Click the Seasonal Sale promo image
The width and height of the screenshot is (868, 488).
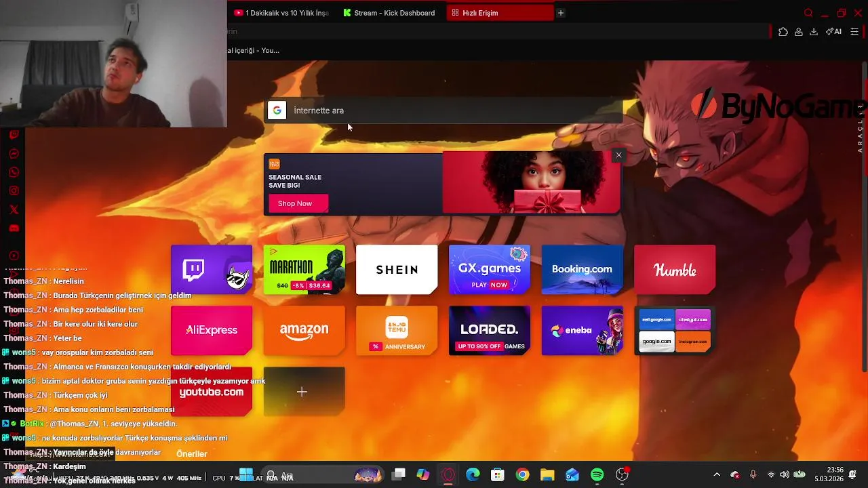[531, 182]
